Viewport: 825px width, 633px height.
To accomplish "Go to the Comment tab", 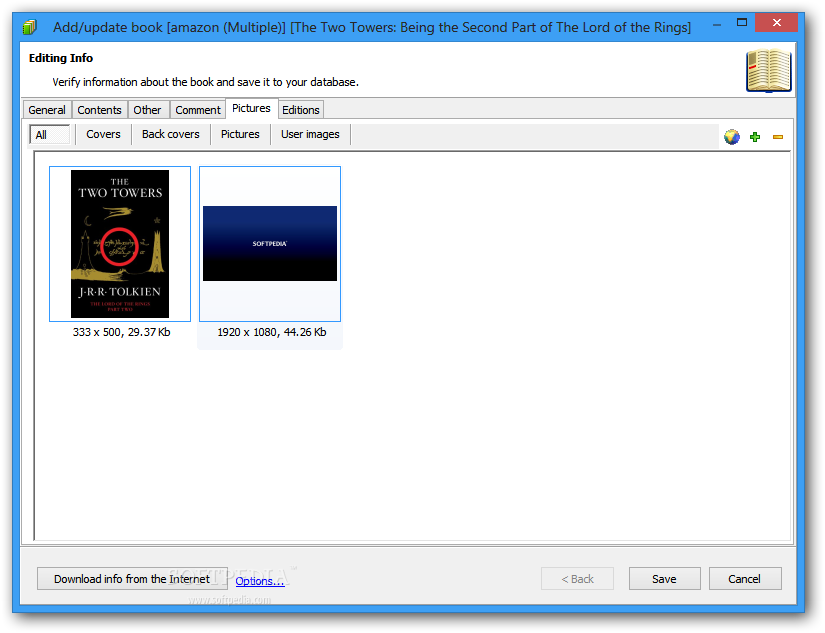I will [198, 110].
